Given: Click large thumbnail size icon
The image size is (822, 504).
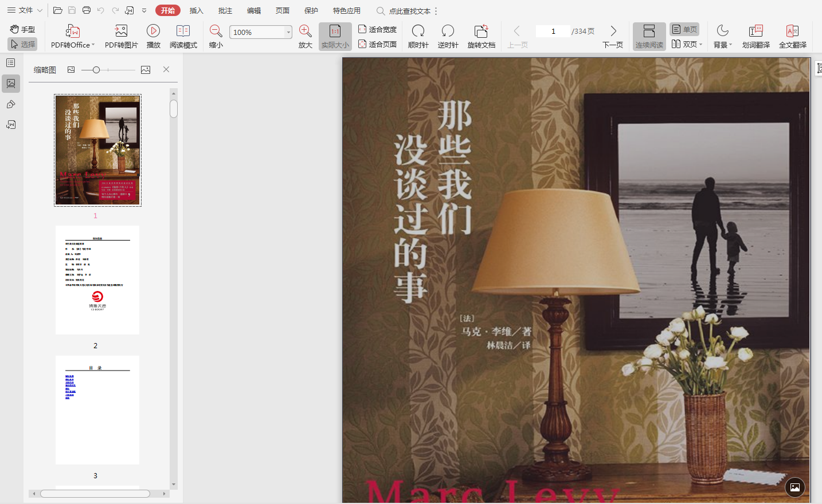Looking at the screenshot, I should point(146,69).
